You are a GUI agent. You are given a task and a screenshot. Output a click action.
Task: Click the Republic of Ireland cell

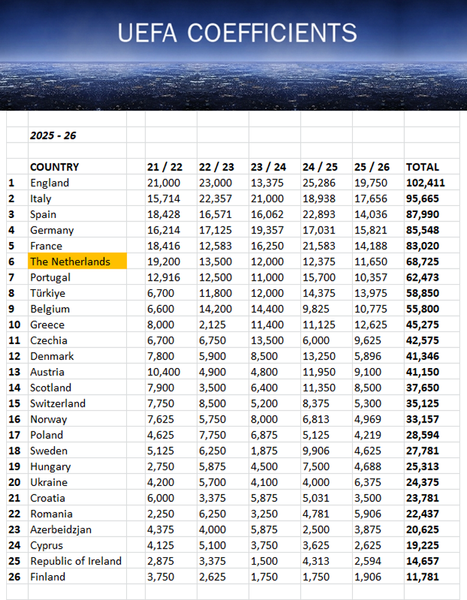click(77, 561)
